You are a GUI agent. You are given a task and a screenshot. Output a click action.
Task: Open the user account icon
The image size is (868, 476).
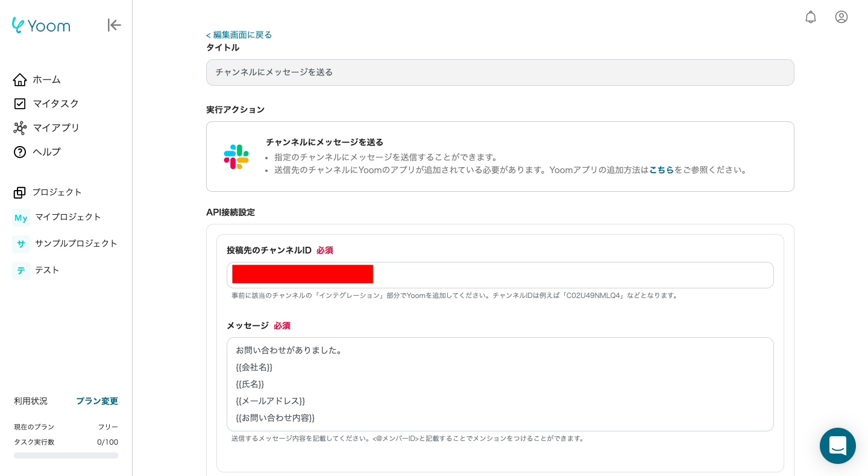pos(841,17)
